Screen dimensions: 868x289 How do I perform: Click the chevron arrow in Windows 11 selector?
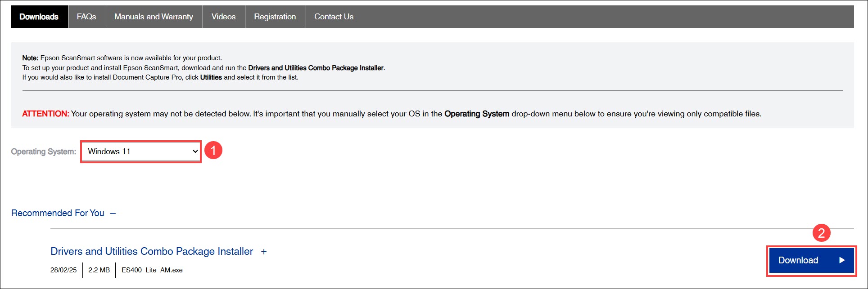click(x=195, y=151)
